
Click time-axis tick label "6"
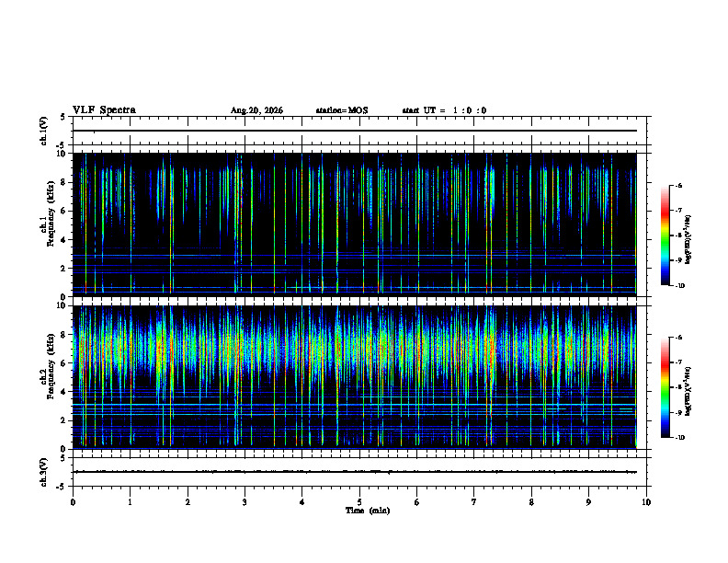pyautogui.click(x=416, y=502)
